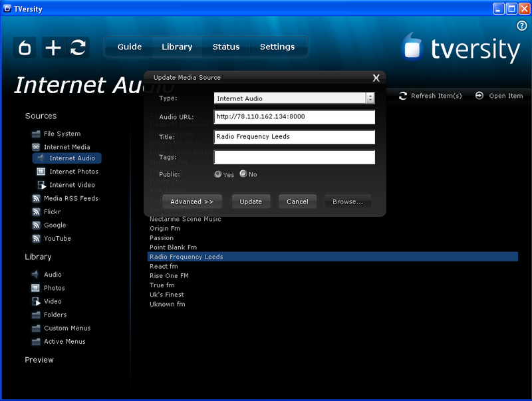Click the help question mark icon
532x401 pixels.
point(521,26)
